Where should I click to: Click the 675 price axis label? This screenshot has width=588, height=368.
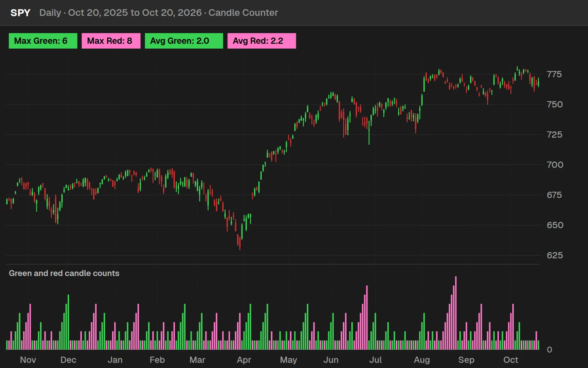click(554, 195)
